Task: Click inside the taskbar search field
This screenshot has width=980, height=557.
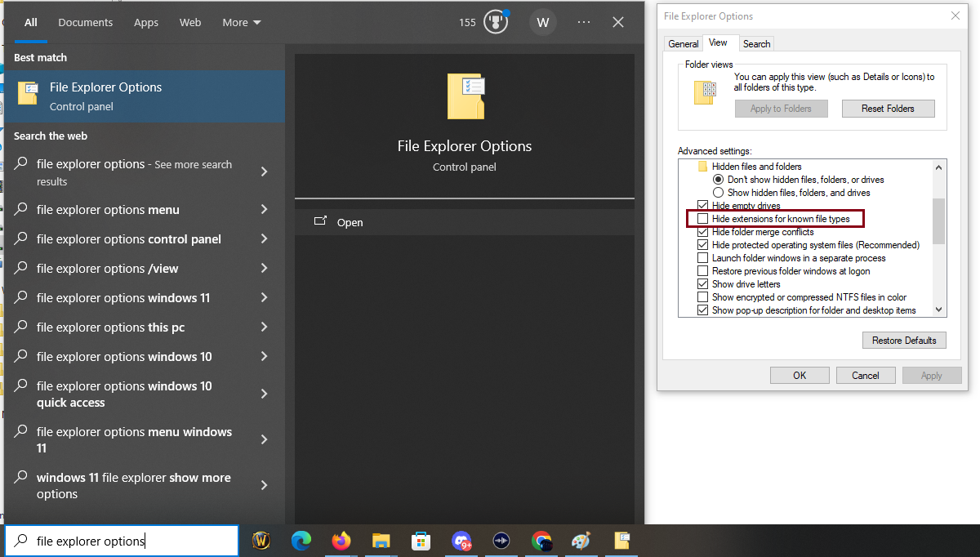Action: (x=121, y=541)
